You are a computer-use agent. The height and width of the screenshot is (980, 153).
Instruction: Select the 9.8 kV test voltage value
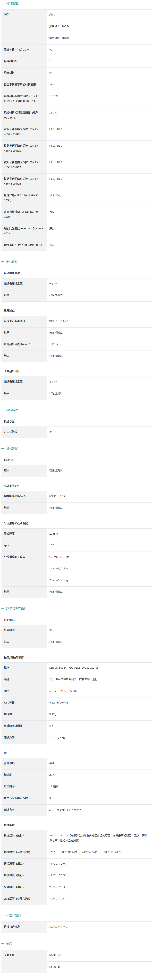tap(53, 283)
